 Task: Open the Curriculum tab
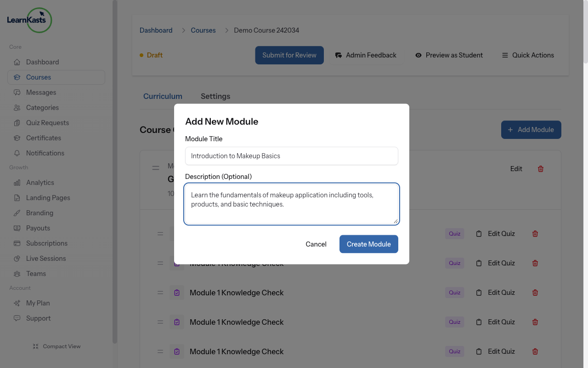coord(163,96)
